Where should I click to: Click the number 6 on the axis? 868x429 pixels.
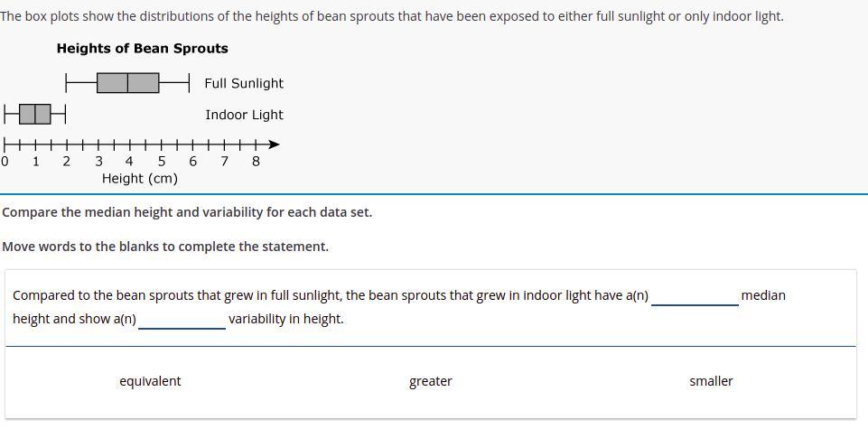click(x=192, y=162)
